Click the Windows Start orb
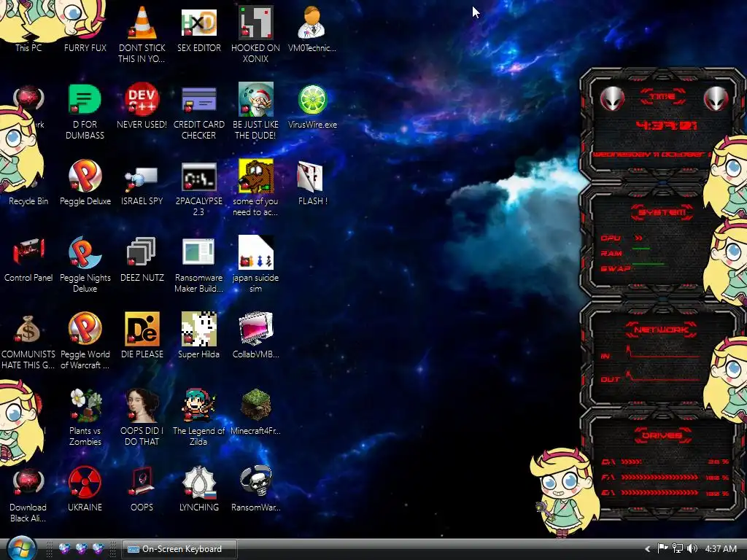747x560 pixels. tap(21, 548)
